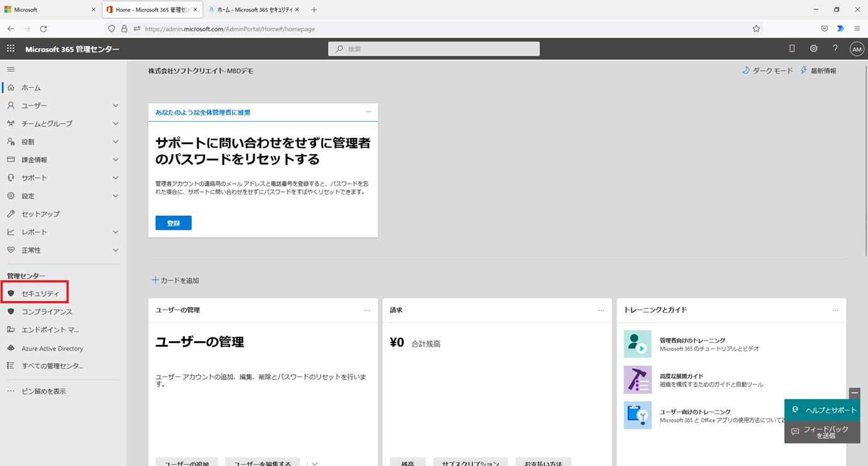Screen dimensions: 868x466
Task: Expand the ユーザー chevron
Action: (x=115, y=106)
